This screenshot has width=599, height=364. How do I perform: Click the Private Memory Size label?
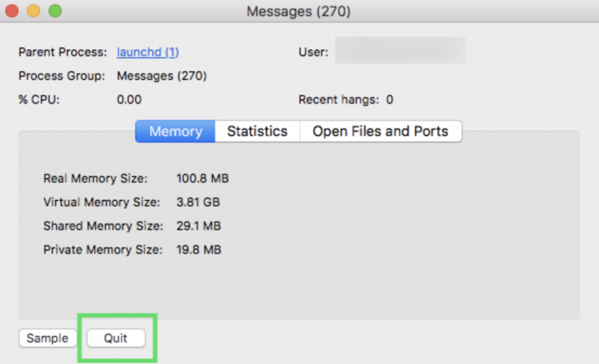(x=104, y=249)
